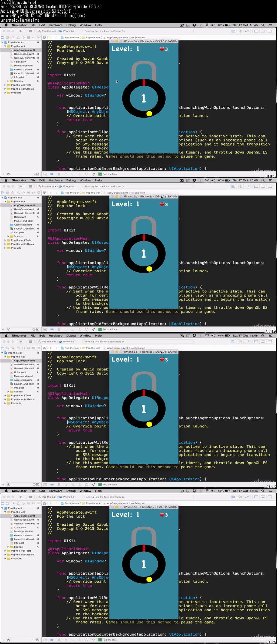
Task: Open the Window menu in the 00:01:07 frame
Action: [x=85, y=336]
